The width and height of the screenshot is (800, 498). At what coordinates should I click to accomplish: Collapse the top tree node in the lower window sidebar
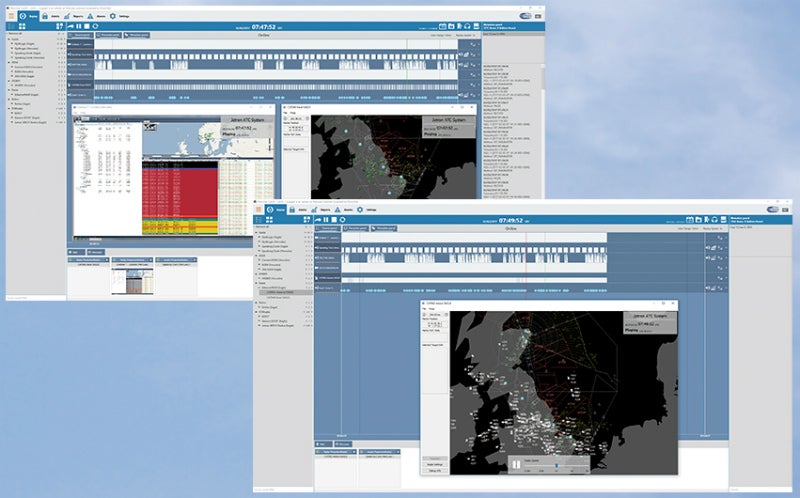tap(257, 233)
